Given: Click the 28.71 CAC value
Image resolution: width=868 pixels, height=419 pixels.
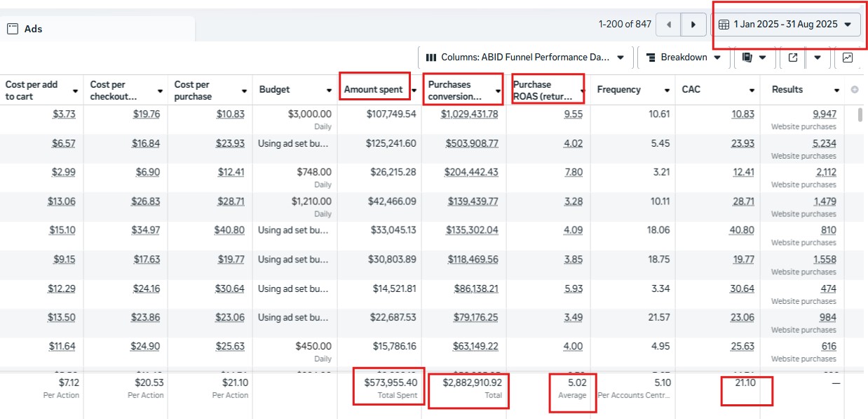Looking at the screenshot, I should (743, 201).
